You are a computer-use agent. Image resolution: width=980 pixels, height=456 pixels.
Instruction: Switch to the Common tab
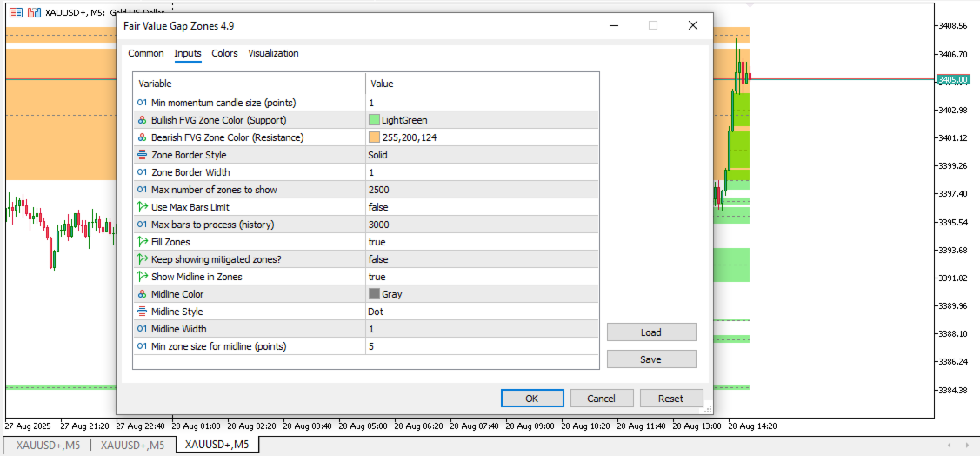[146, 54]
